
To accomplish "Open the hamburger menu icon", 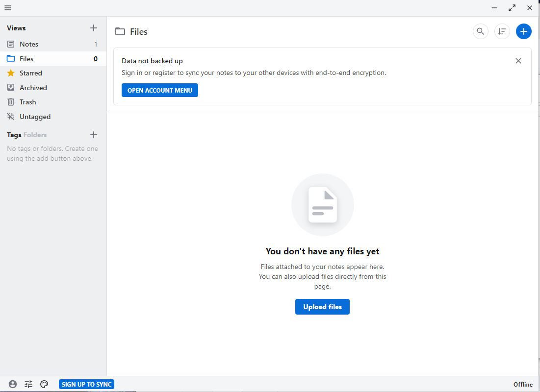I will (x=8, y=8).
